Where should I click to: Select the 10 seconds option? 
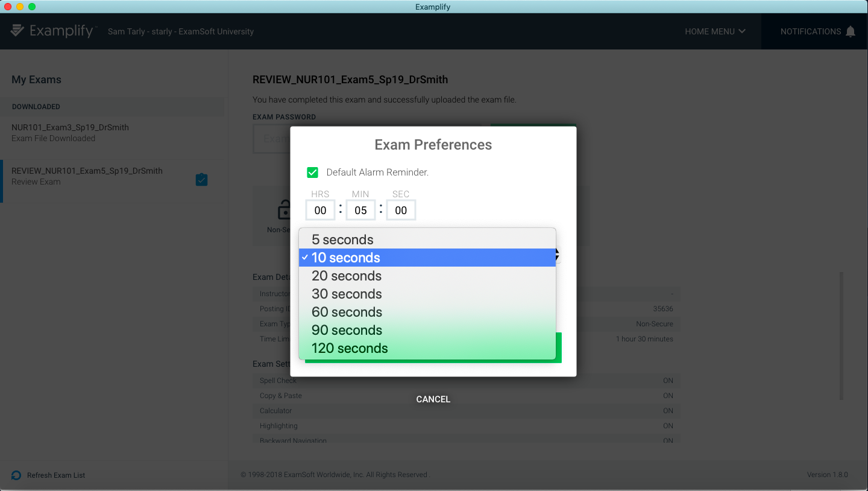pos(427,258)
